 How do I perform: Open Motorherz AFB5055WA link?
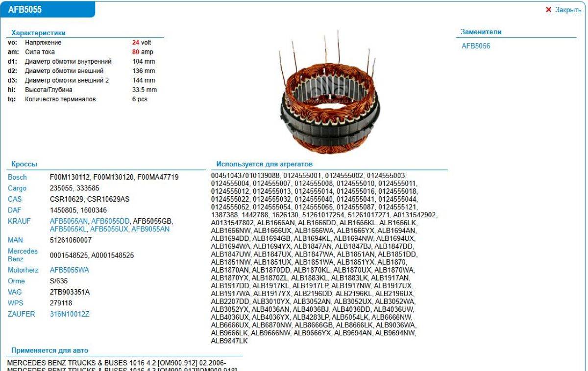(x=70, y=270)
